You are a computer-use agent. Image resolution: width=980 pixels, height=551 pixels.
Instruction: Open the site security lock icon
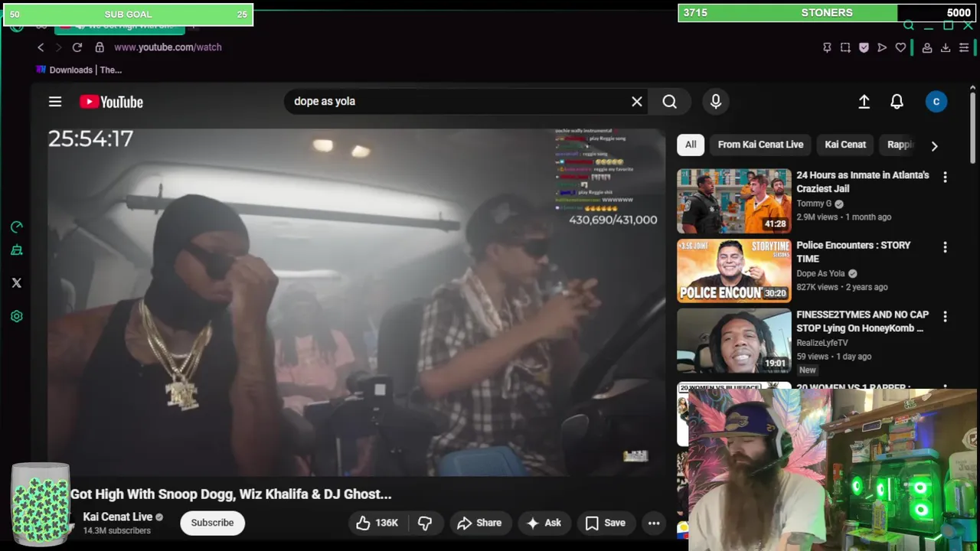tap(100, 47)
